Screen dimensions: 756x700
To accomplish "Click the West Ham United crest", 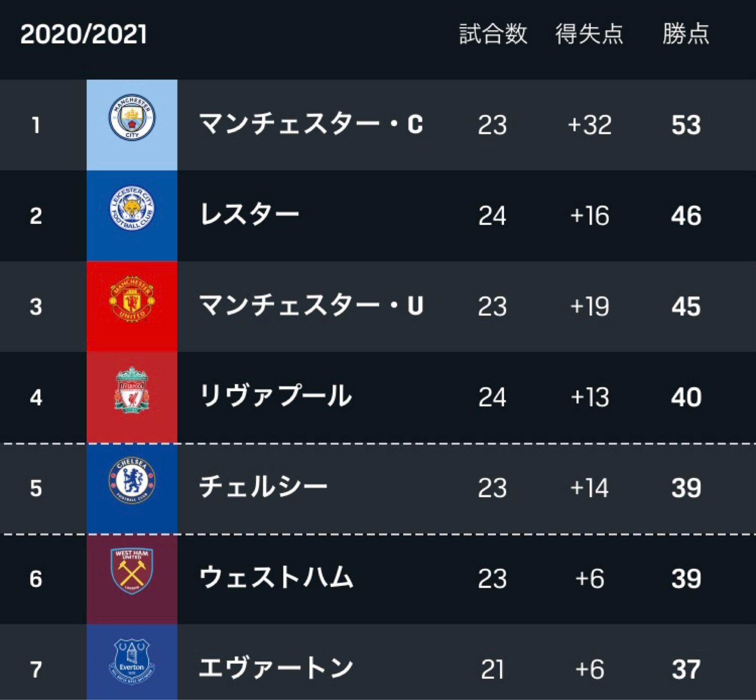I will coord(132,571).
